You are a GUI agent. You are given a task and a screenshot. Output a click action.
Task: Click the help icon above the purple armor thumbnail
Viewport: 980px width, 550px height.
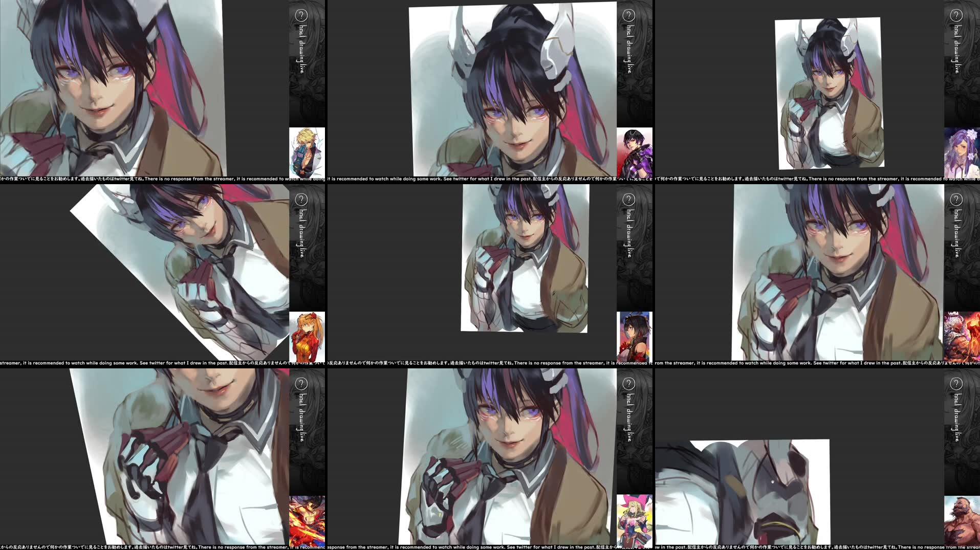[628, 15]
